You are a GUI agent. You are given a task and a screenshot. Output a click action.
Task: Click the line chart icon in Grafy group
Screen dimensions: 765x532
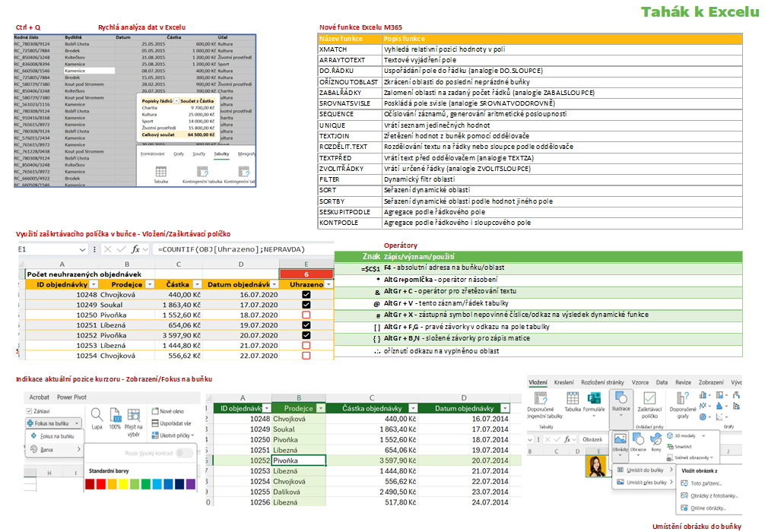(x=703, y=406)
